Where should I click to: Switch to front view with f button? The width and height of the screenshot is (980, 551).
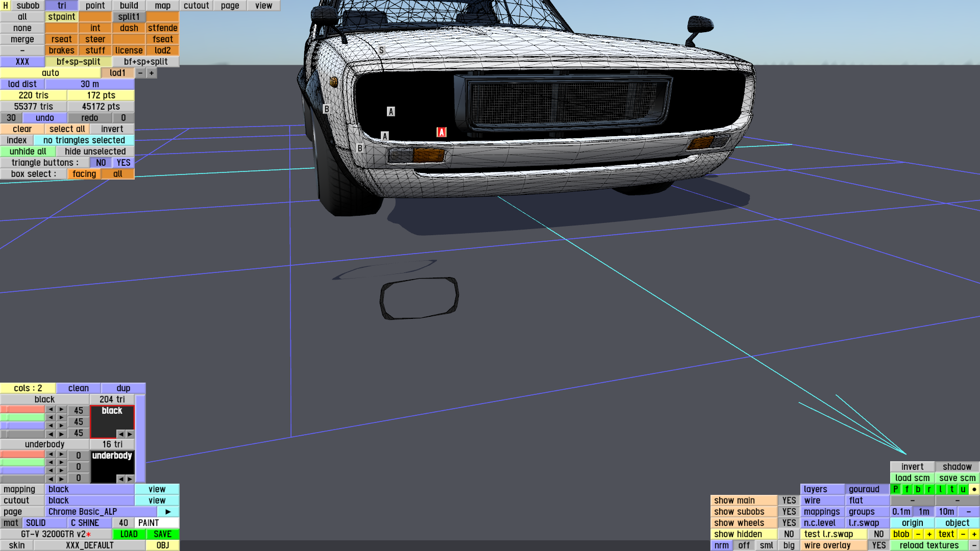pos(906,489)
